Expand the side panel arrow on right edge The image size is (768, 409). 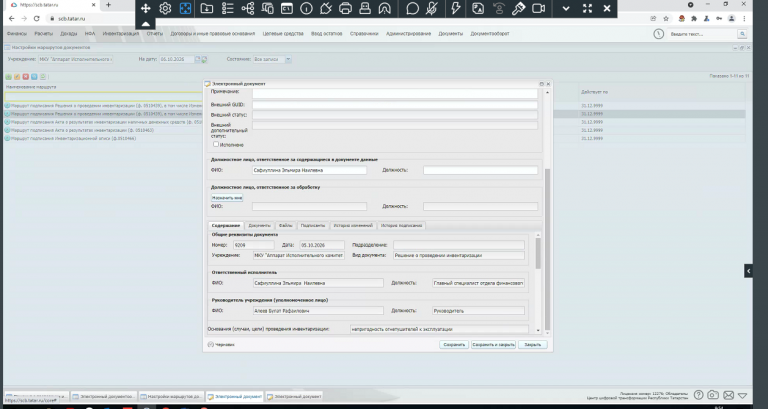tap(748, 271)
